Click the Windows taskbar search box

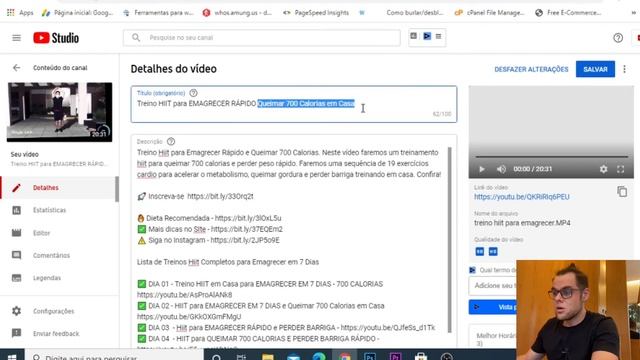click(x=114, y=357)
